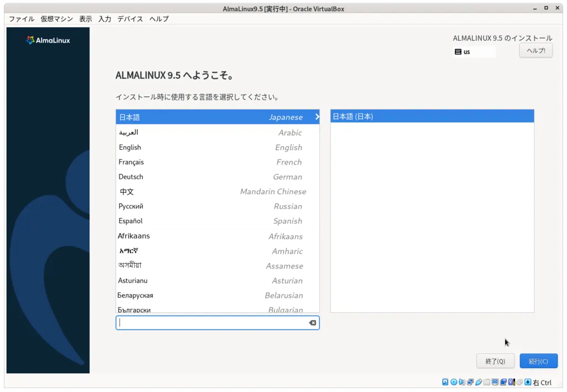The image size is (567, 392).
Task: Expand the Japanese language variants chevron
Action: click(x=316, y=117)
